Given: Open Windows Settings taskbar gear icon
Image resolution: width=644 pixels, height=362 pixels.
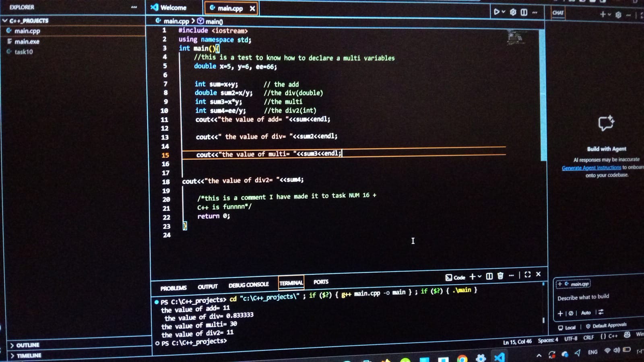Looking at the screenshot, I should point(481,358).
